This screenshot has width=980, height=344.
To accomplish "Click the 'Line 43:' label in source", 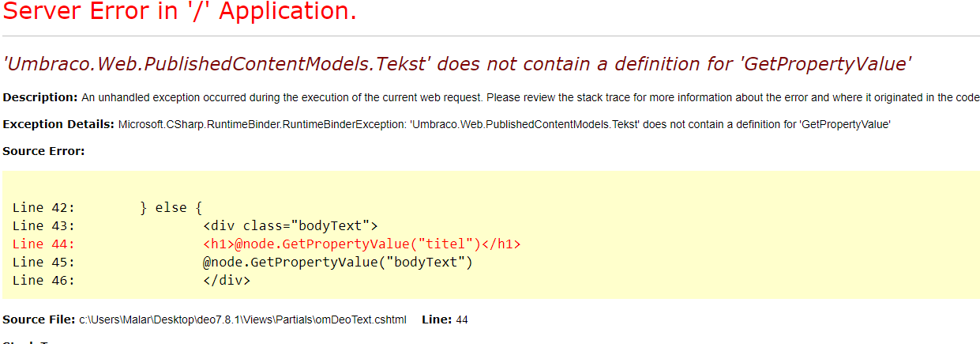I will pos(43,226).
